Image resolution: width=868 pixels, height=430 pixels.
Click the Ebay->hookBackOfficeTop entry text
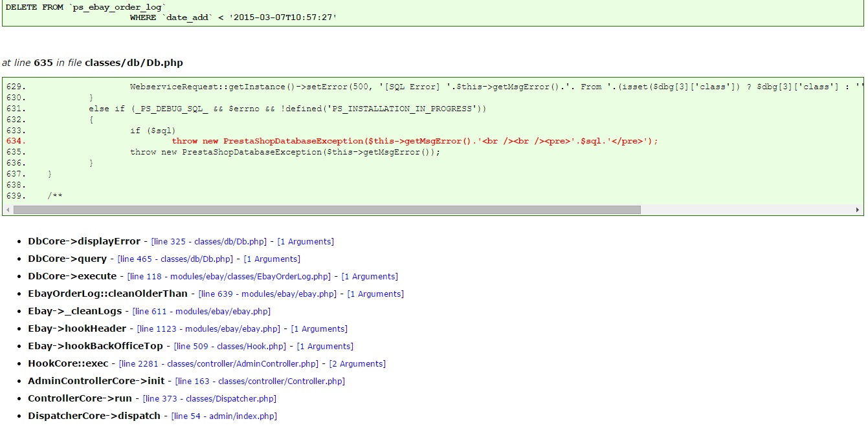click(95, 346)
